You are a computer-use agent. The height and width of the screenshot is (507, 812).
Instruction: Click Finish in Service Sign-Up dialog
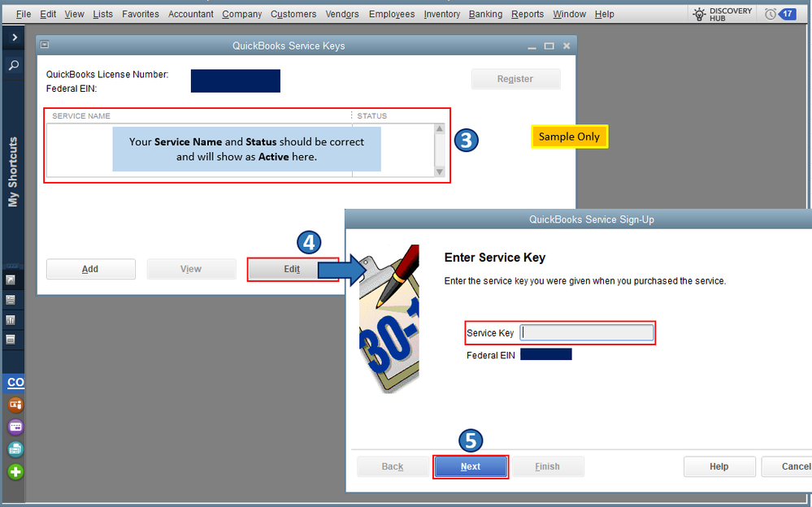pyautogui.click(x=548, y=466)
